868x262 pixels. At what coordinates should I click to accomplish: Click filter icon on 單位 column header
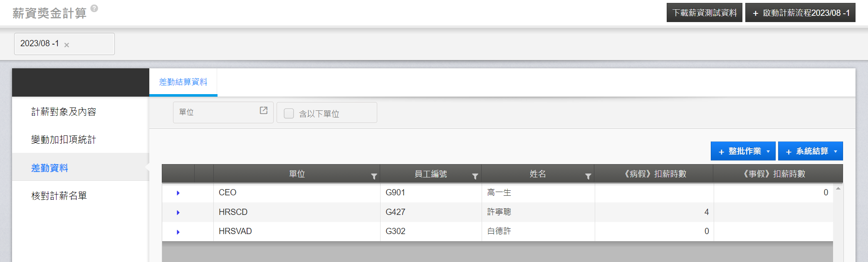374,177
